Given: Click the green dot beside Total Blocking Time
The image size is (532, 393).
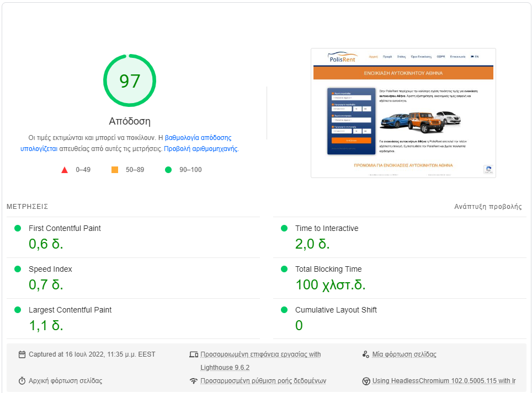Looking at the screenshot, I should pyautogui.click(x=284, y=269).
